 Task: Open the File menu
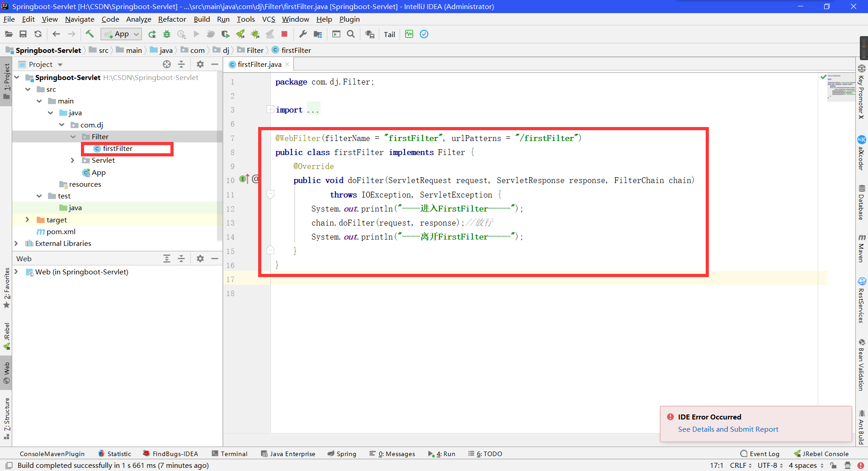(x=9, y=19)
